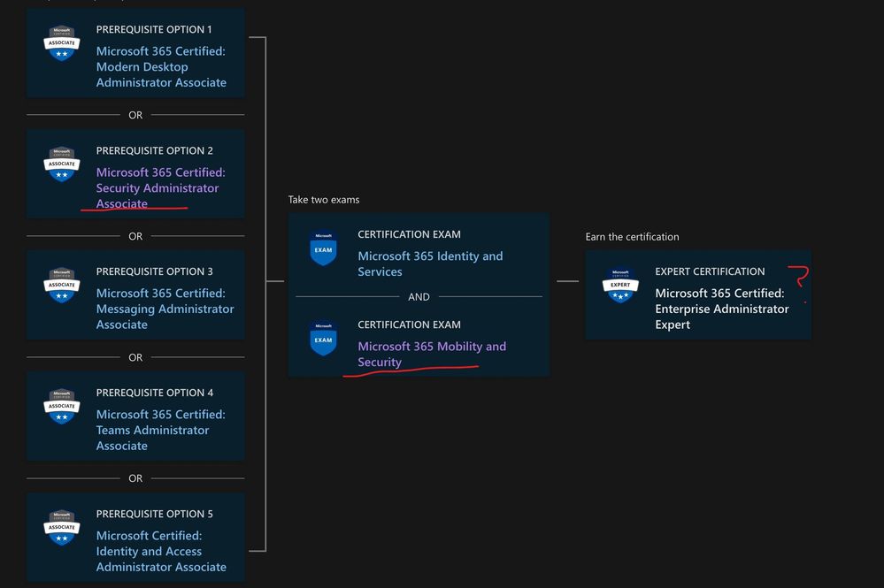Open Microsoft 365 Mobility and Security exam

432,354
